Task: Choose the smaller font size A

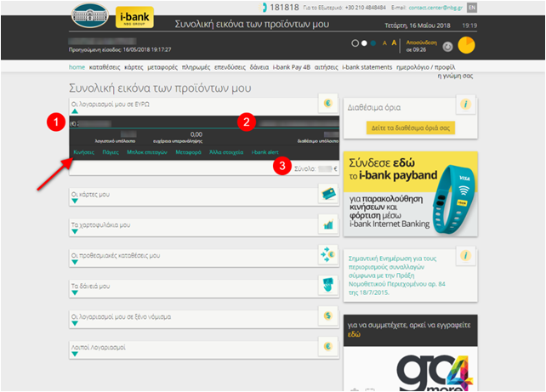Action: [x=384, y=43]
